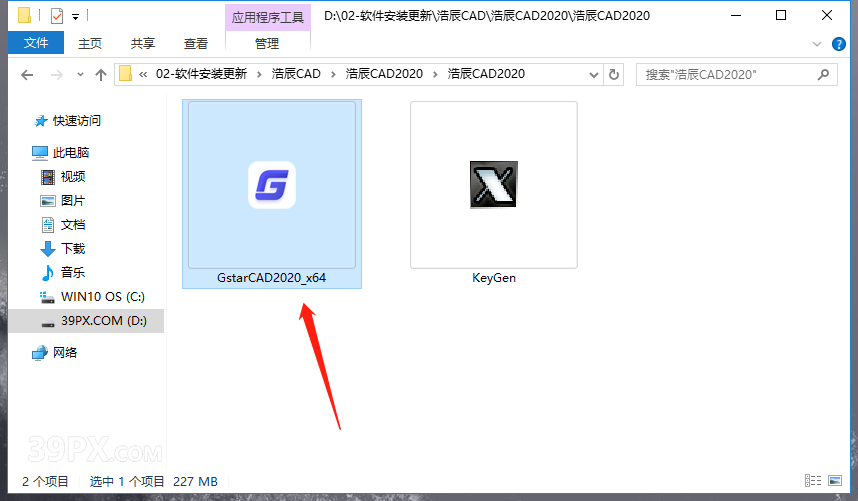The image size is (858, 501).
Task: Click the 此电脑 monitor icon
Action: click(x=40, y=153)
